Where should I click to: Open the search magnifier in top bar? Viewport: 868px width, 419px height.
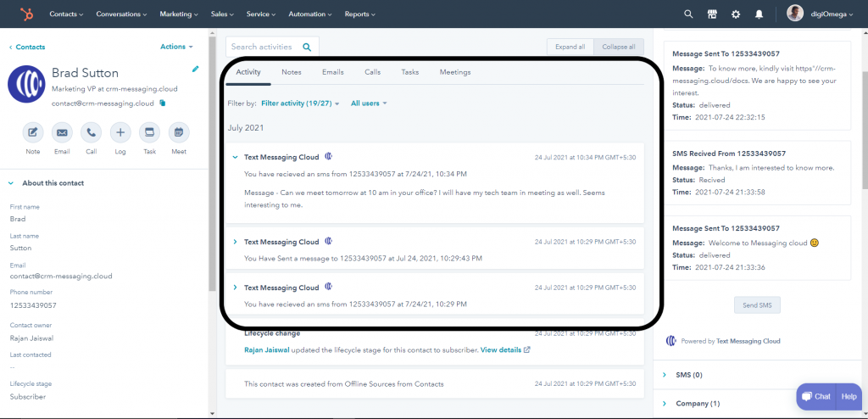(688, 14)
